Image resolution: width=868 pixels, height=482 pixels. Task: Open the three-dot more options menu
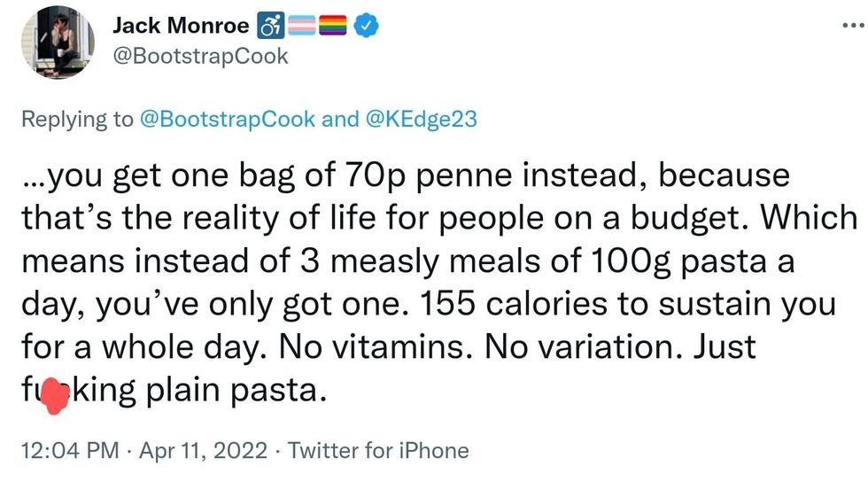coord(851,23)
